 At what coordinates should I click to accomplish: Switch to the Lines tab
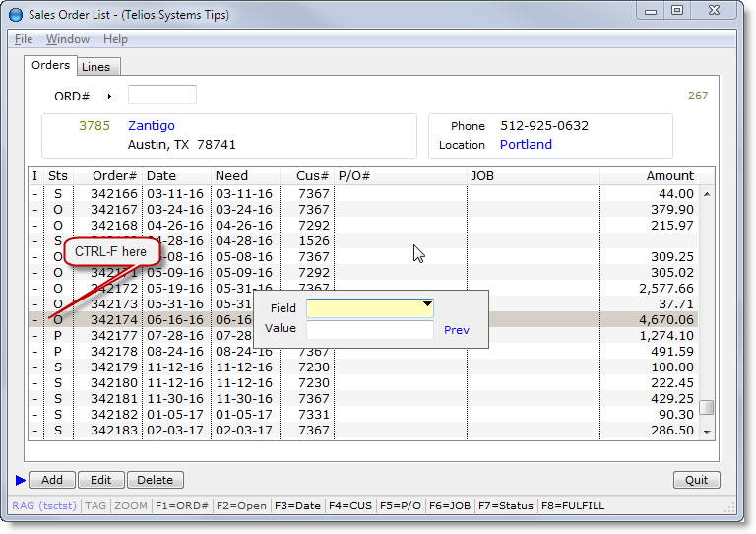click(x=95, y=67)
